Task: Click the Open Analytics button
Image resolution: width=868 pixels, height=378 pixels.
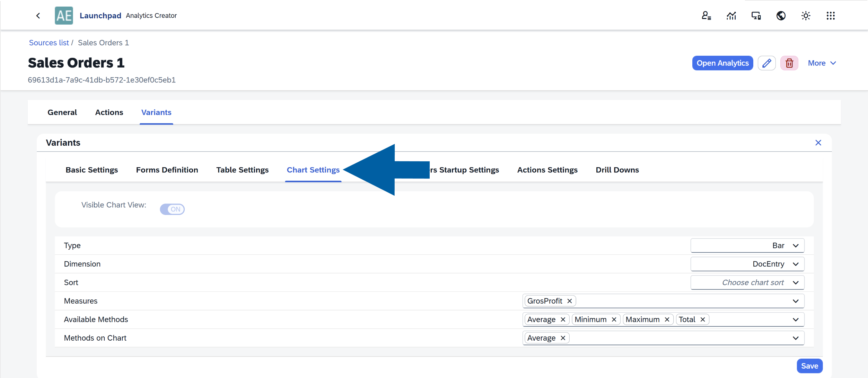Action: tap(722, 63)
